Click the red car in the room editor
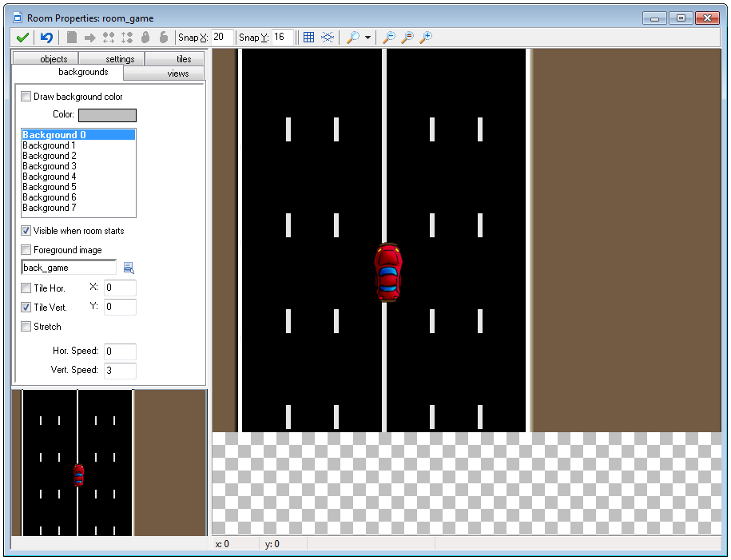Image resolution: width=731 pixels, height=560 pixels. point(388,272)
